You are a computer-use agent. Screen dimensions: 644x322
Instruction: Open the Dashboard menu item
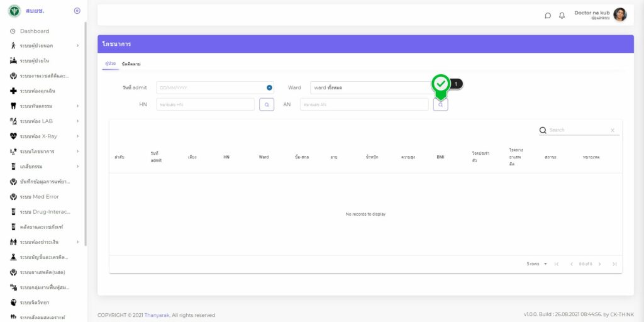tap(34, 31)
